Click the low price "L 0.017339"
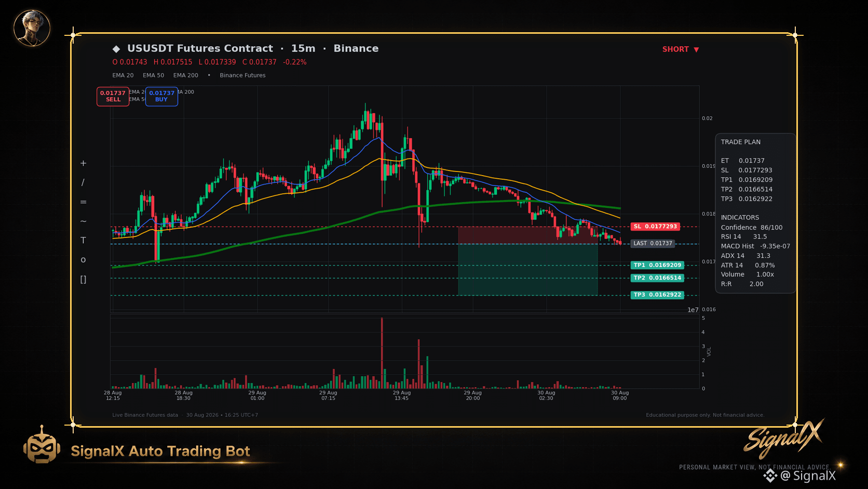 (x=217, y=62)
